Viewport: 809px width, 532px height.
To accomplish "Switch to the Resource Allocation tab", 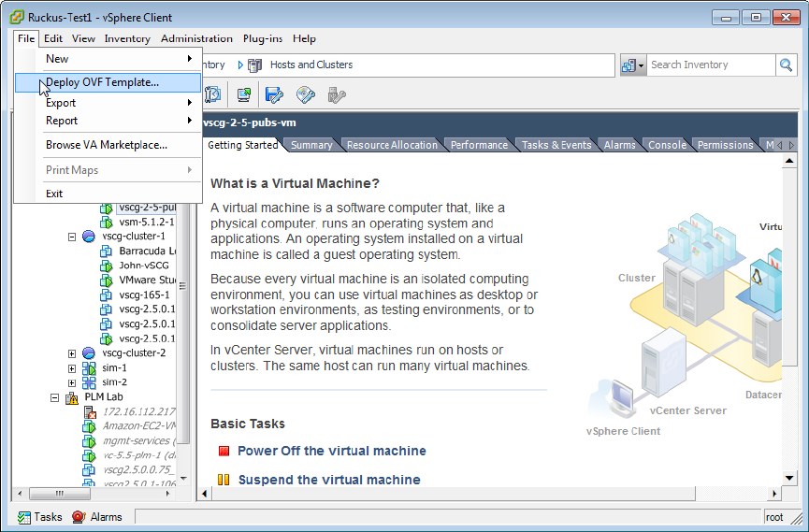I will click(392, 145).
